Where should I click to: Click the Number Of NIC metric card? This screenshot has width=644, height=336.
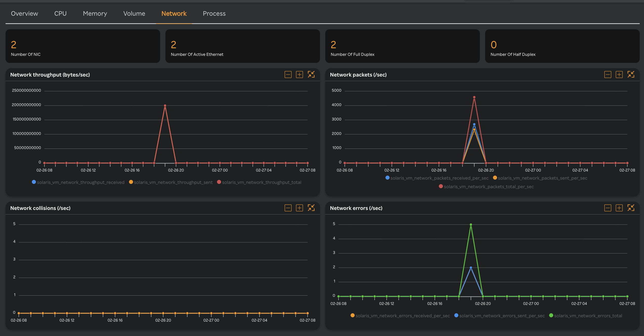coord(83,46)
